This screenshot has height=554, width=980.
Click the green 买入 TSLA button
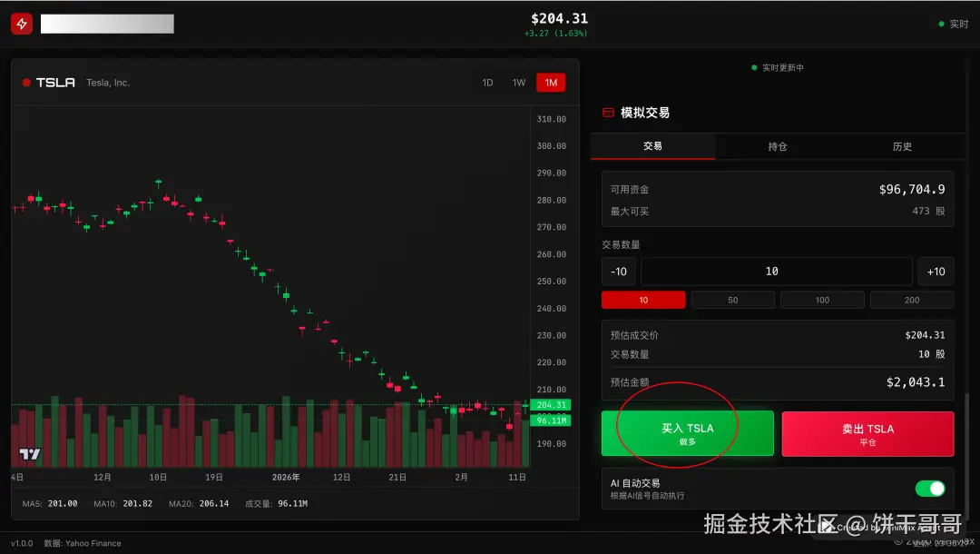(688, 433)
